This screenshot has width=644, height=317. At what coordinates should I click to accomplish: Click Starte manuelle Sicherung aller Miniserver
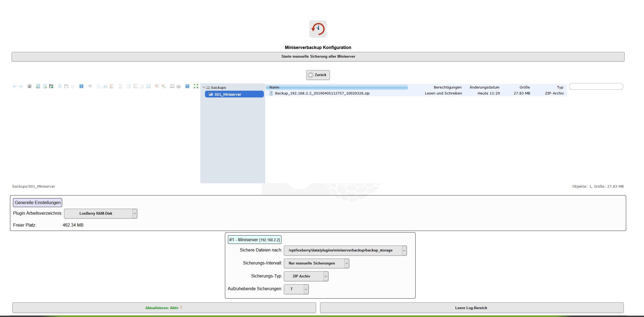pyautogui.click(x=318, y=57)
